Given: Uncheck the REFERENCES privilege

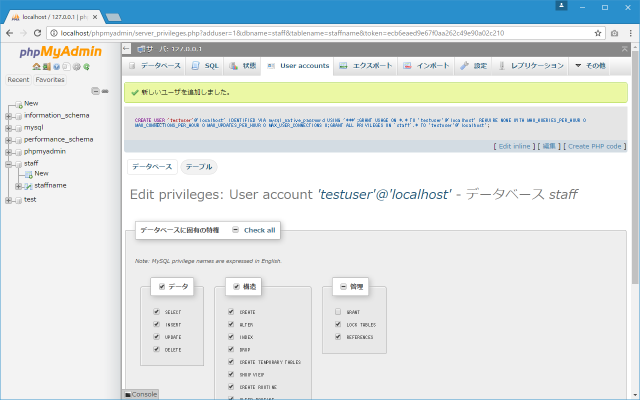Looking at the screenshot, I should [338, 336].
